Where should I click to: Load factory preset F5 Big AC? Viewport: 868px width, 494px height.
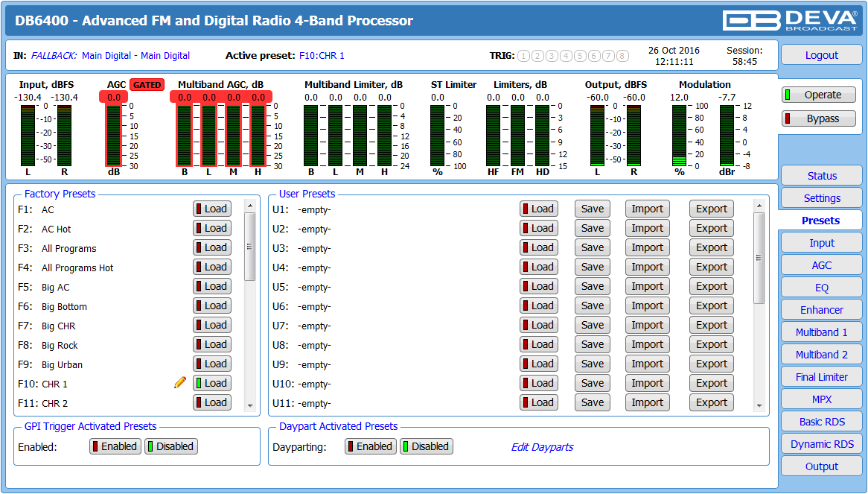pyautogui.click(x=212, y=286)
